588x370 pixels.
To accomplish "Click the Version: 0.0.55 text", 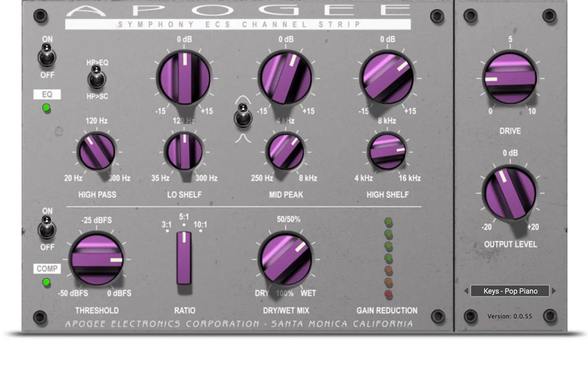I will (x=509, y=316).
